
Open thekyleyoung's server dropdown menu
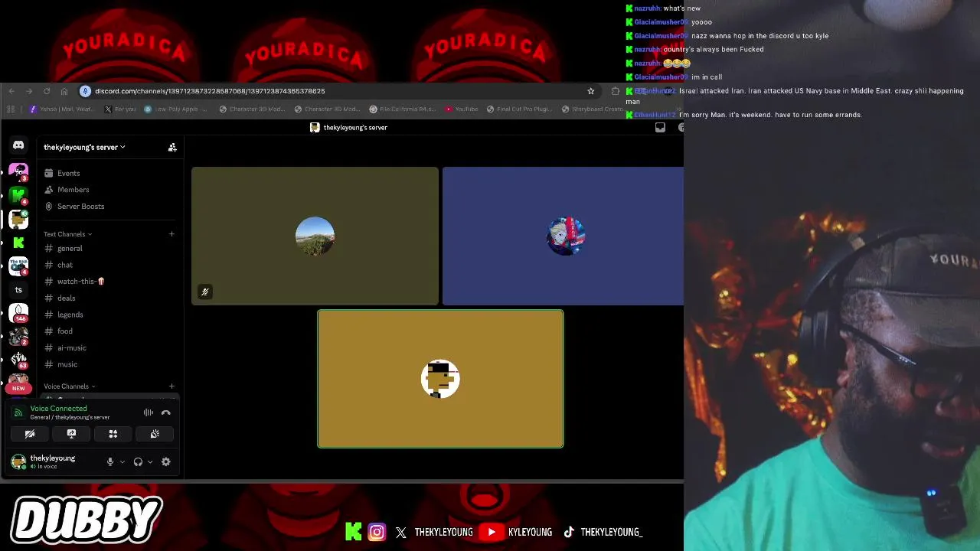pyautogui.click(x=84, y=147)
